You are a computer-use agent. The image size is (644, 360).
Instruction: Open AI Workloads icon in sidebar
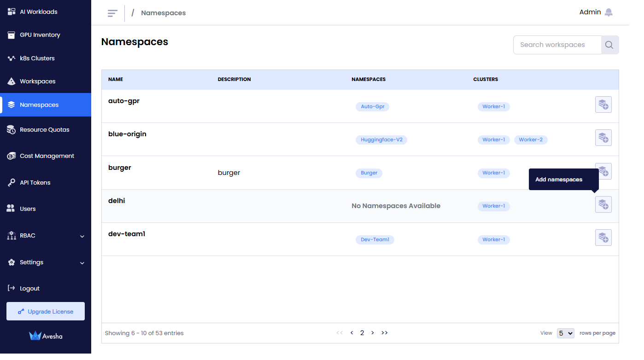(x=12, y=12)
